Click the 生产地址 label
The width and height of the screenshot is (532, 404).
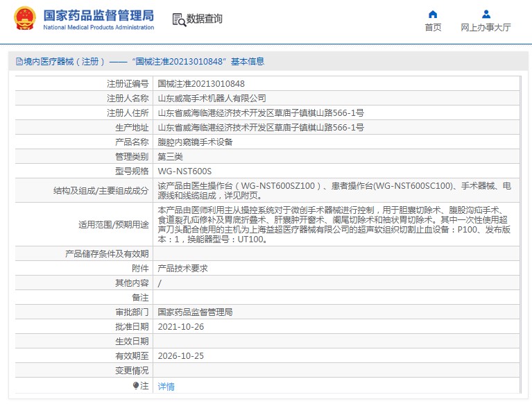[x=132, y=127]
